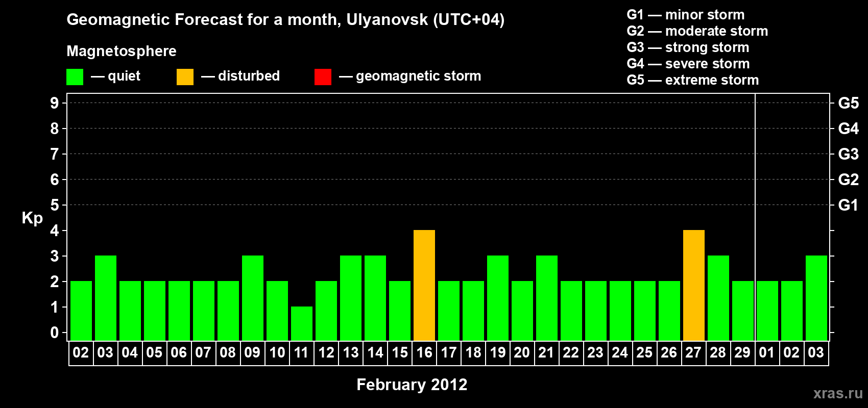Click the date label 27 on x-axis
This screenshot has height=408, width=868.
click(693, 352)
